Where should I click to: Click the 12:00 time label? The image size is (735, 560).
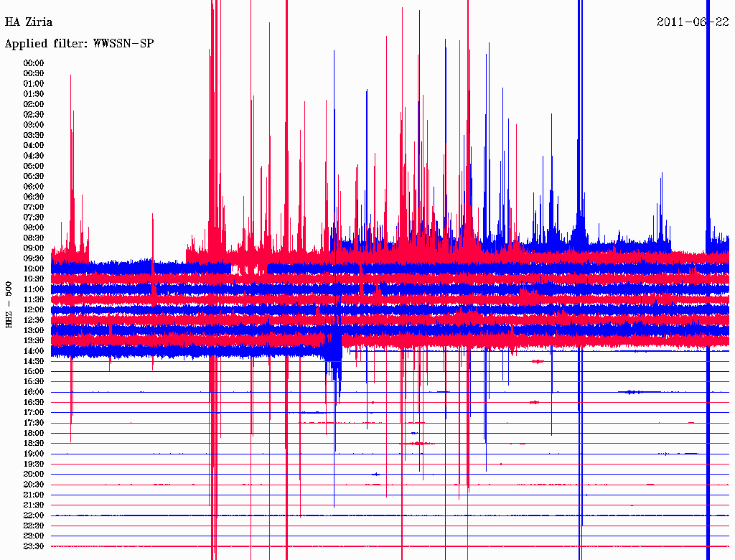[x=34, y=310]
